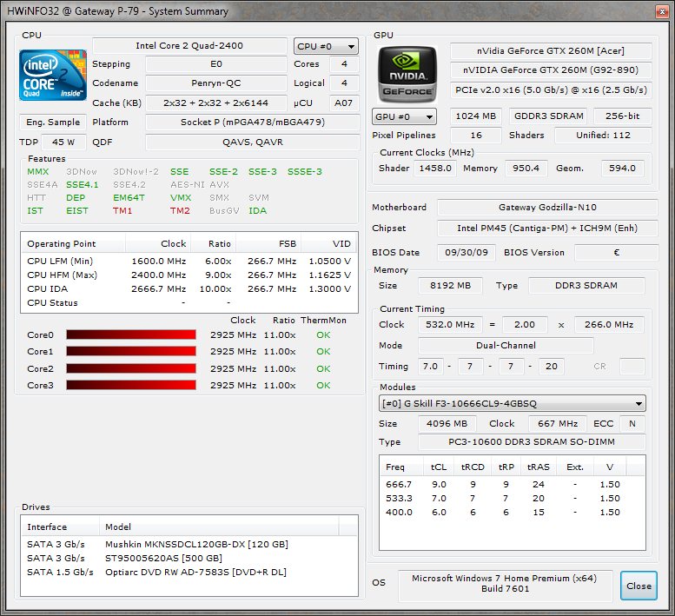The height and width of the screenshot is (616, 675).
Task: Click the nVidia GeForce GTX 260M [Acer] field
Action: pos(551,50)
